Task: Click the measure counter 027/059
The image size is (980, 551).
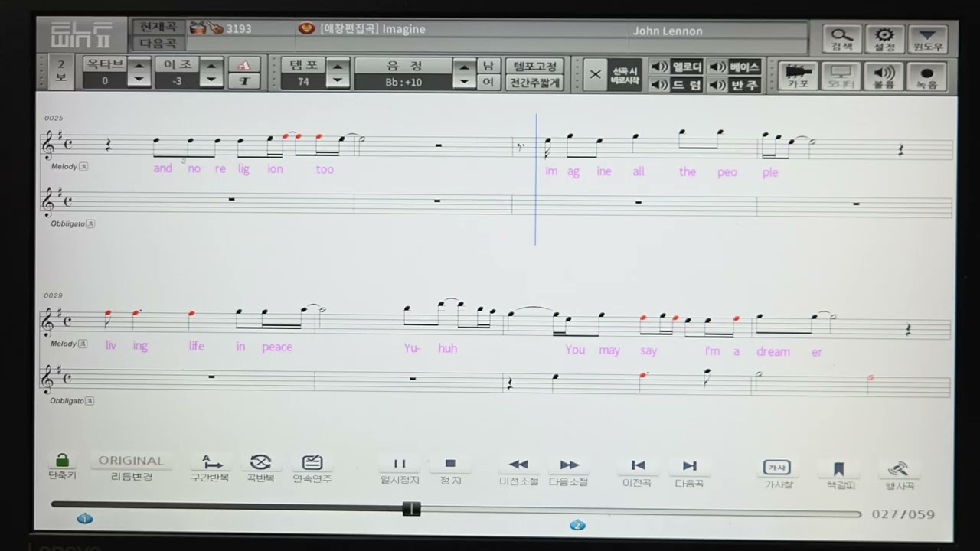Action: pyautogui.click(x=903, y=514)
